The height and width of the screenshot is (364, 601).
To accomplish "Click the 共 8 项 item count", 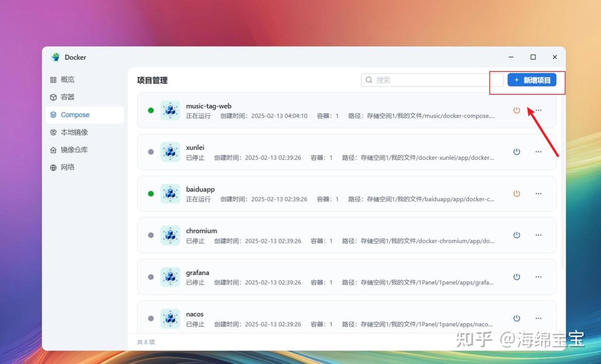I will 146,342.
